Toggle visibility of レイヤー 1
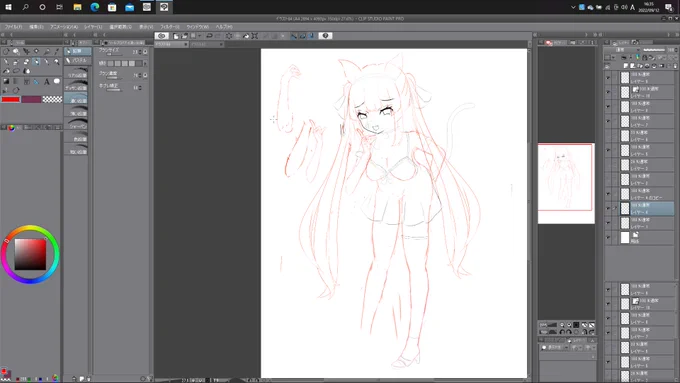 point(608,223)
